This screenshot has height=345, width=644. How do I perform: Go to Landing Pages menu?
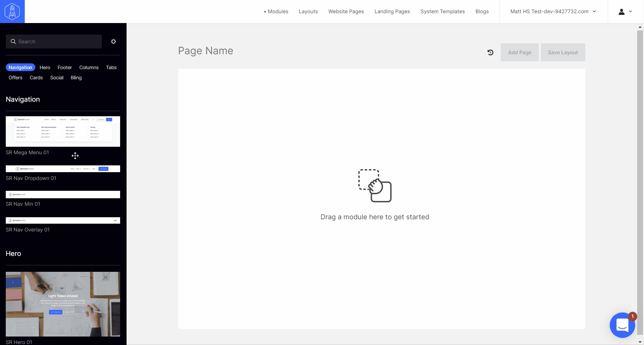tap(392, 12)
